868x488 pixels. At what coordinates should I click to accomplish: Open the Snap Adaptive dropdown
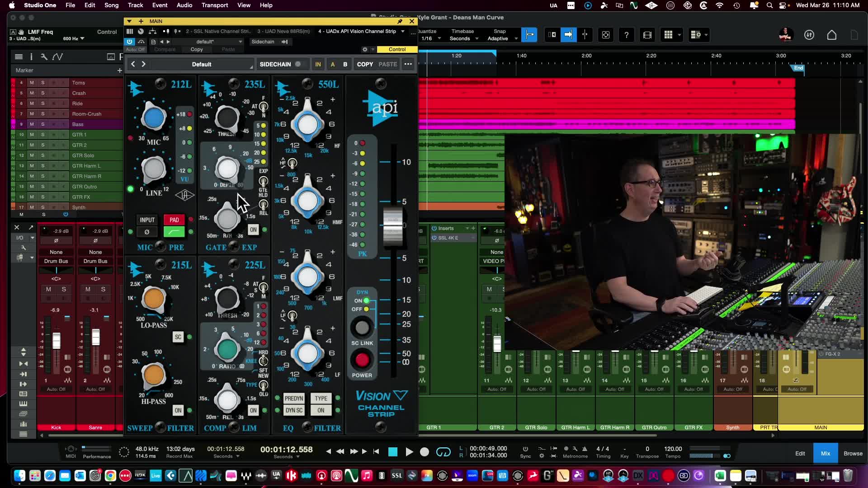[502, 38]
